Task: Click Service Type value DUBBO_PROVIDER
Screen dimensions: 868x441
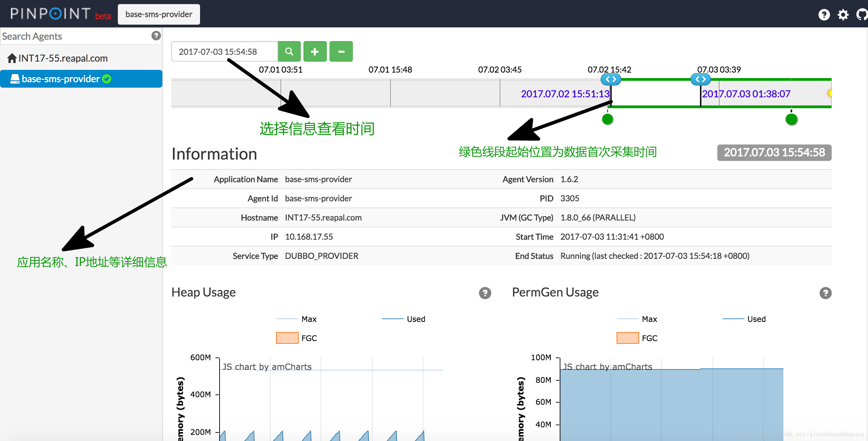Action: point(322,256)
